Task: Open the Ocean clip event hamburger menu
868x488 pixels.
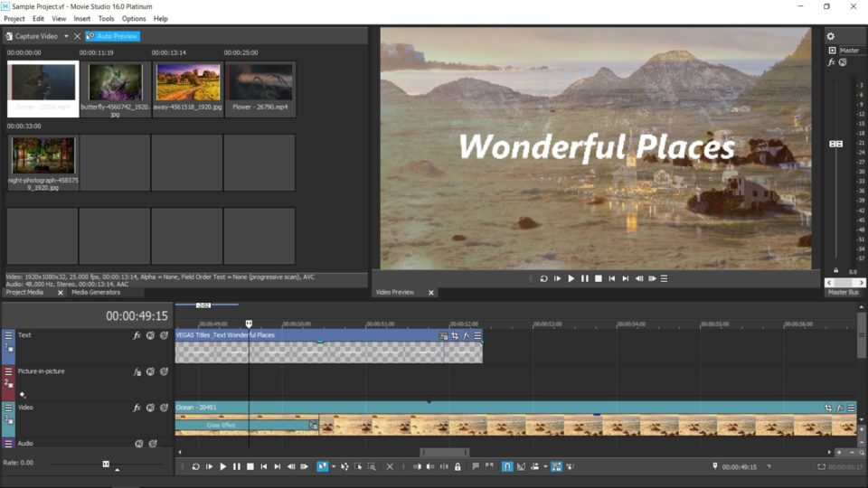Action: pyautogui.click(x=851, y=408)
